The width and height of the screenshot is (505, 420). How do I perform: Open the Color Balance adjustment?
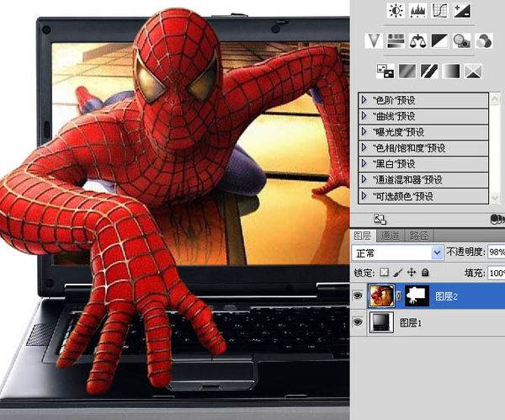click(x=418, y=40)
